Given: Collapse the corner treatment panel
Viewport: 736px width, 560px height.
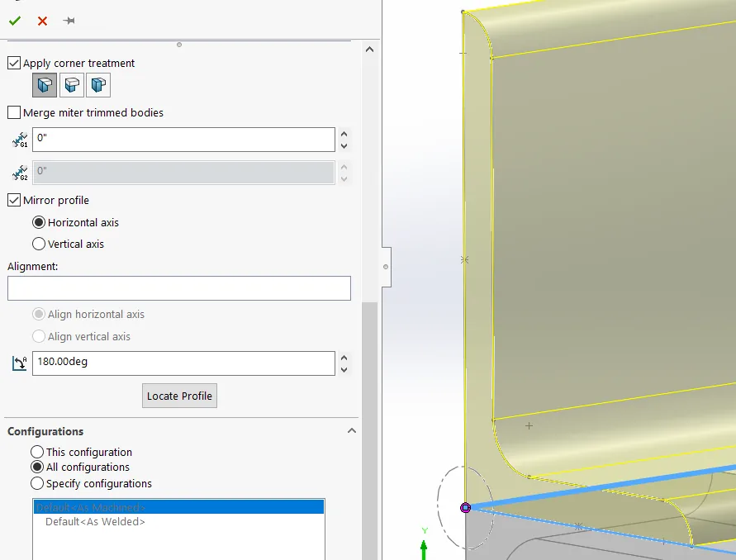Looking at the screenshot, I should pyautogui.click(x=369, y=49).
